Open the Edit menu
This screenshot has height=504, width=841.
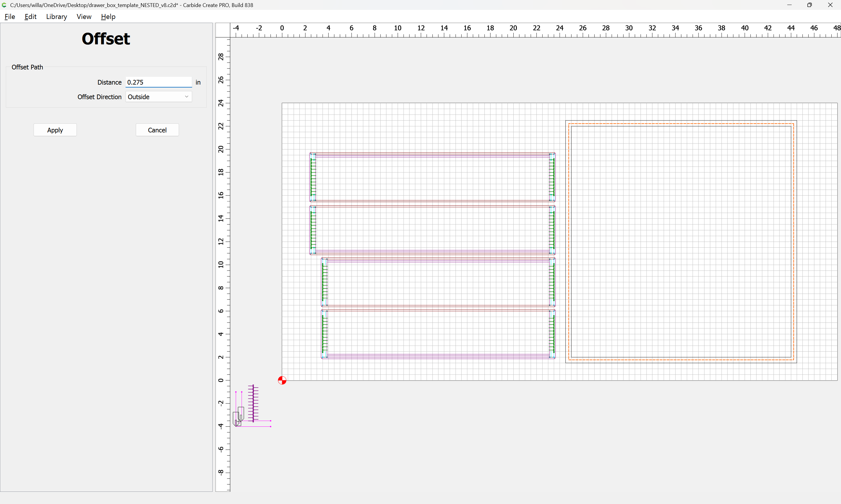pyautogui.click(x=30, y=17)
